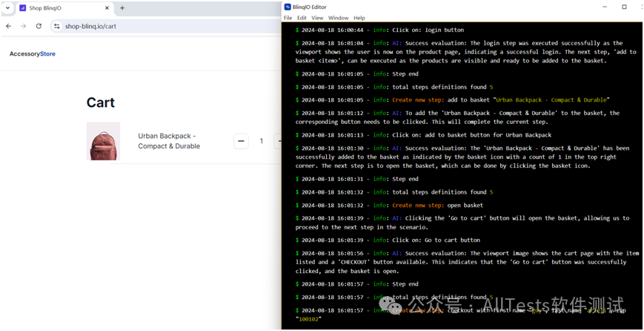Screen dimensions: 644x331
Task: Close the Shop BlinqIO tab
Action: coord(107,8)
